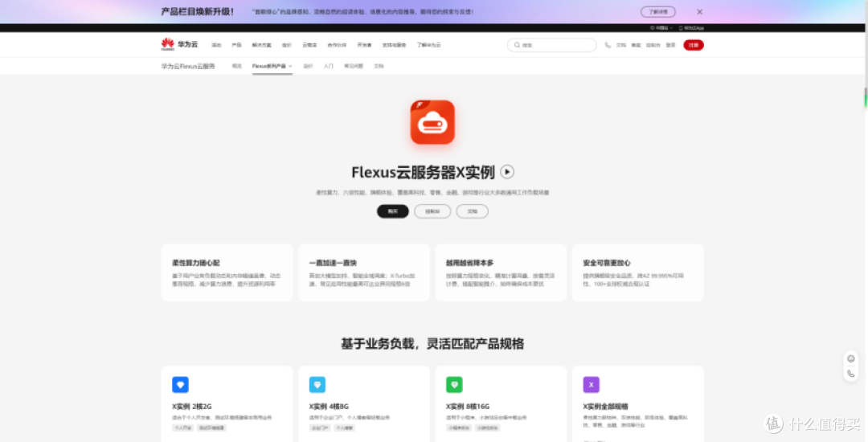Viewport: 868px width, 442px height.
Task: Click the phone icon beside the search box
Action: click(608, 45)
